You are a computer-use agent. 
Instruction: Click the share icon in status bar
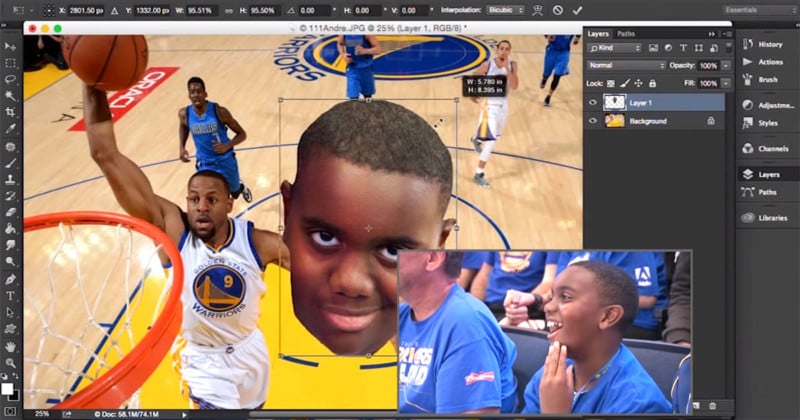[x=67, y=414]
